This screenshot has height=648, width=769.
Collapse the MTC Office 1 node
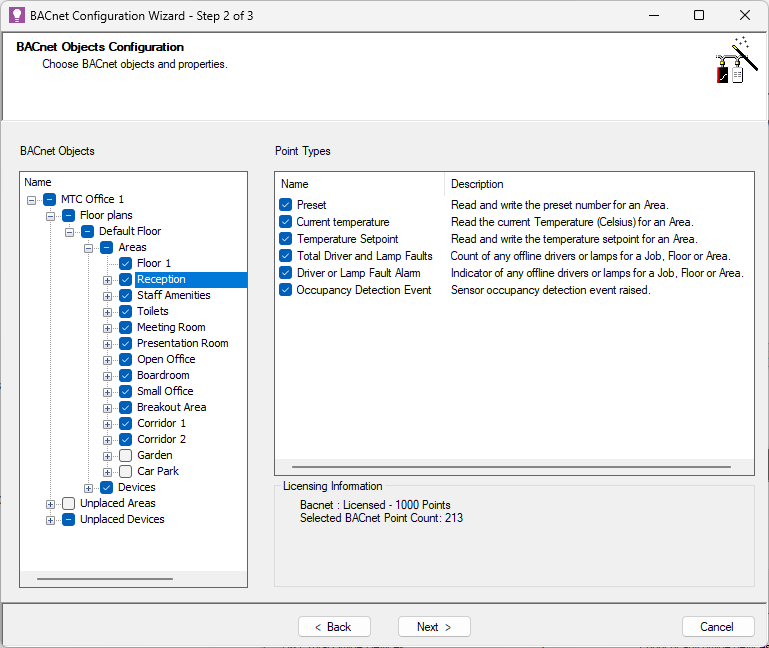[31, 200]
